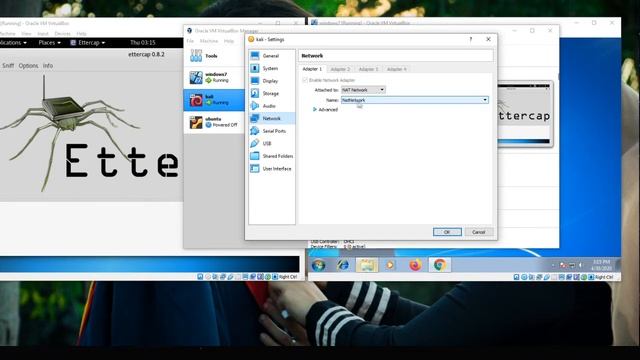The width and height of the screenshot is (640, 360).
Task: Click help question mark in Settings dialog
Action: point(471,40)
